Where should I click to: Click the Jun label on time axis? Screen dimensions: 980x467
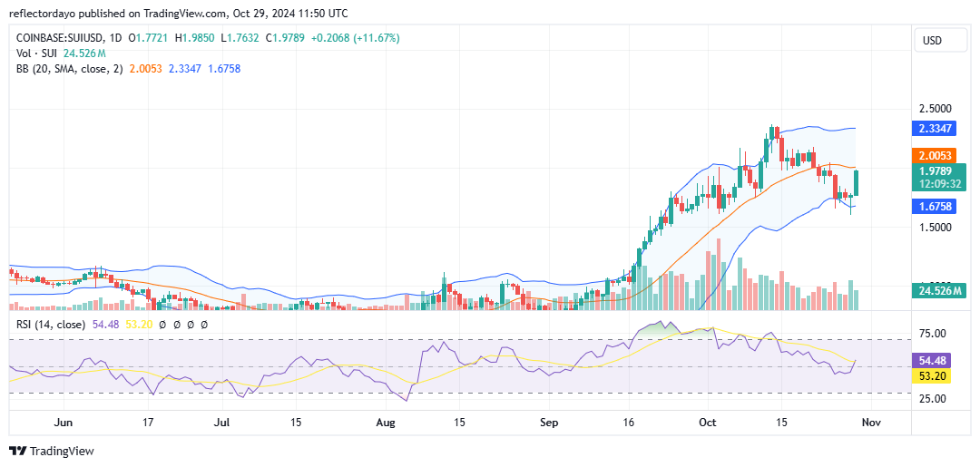point(64,423)
